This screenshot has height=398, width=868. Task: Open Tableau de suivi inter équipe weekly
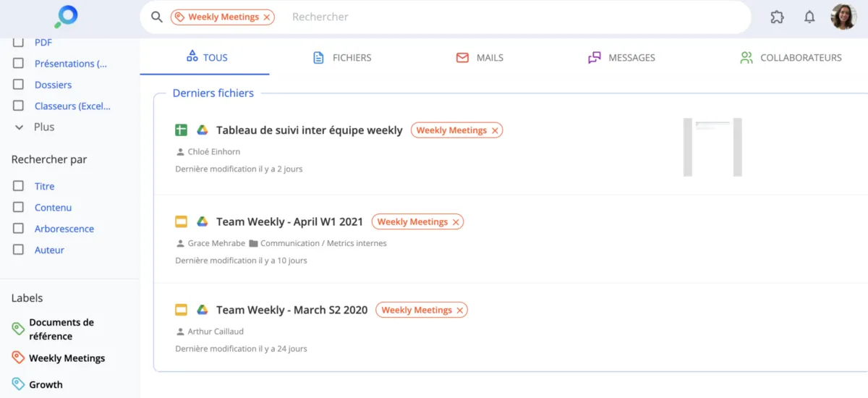point(309,130)
